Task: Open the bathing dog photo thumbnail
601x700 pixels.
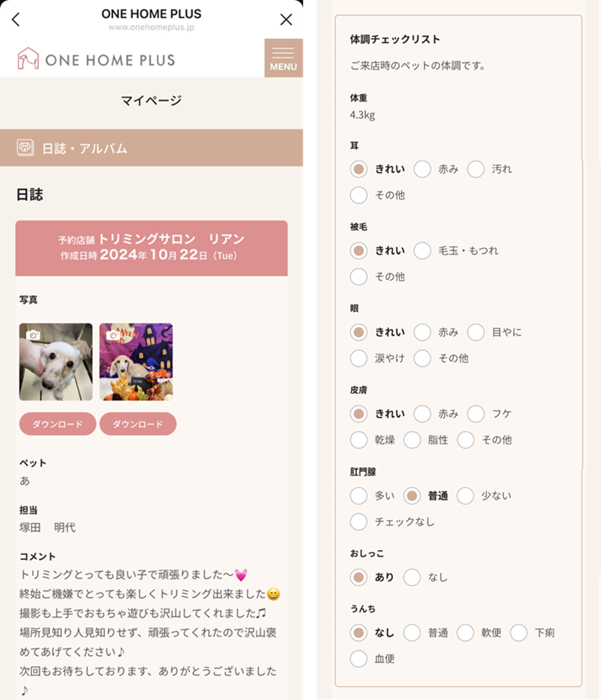Action: point(56,362)
